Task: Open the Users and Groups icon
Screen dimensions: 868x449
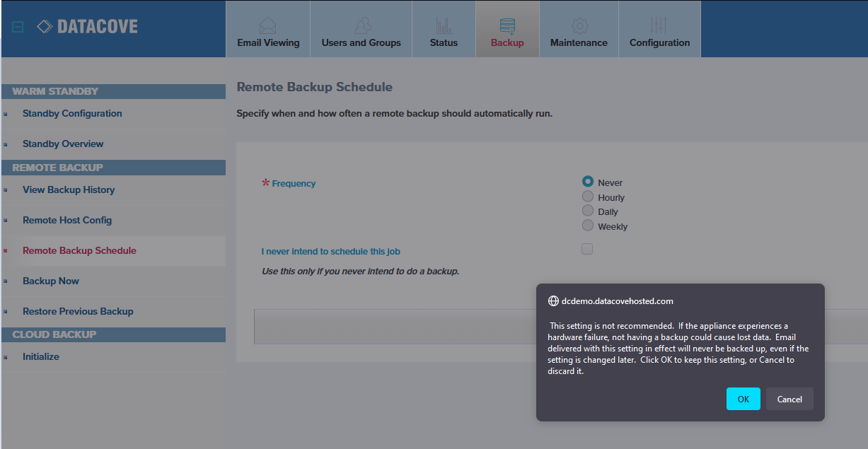Action: click(361, 25)
